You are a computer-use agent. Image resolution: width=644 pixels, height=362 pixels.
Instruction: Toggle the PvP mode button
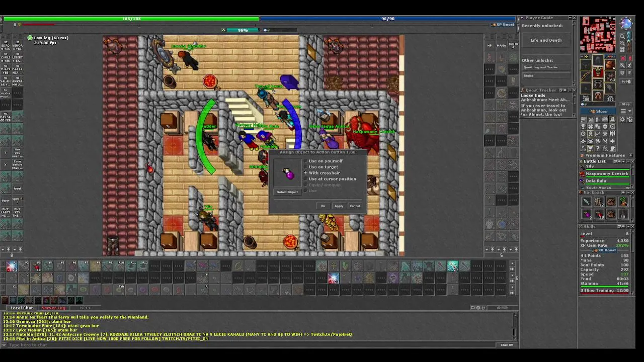coord(626,81)
